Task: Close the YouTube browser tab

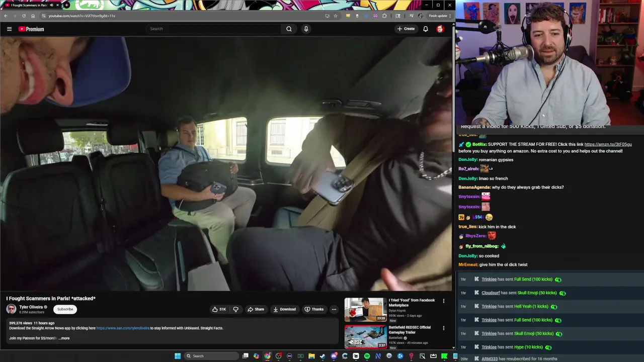Action: [57, 5]
